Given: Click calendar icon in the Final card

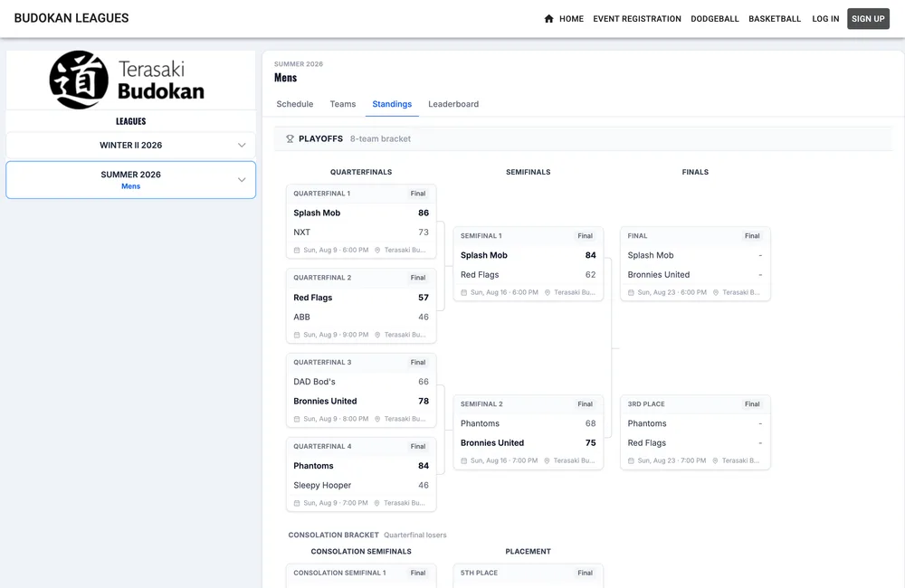Looking at the screenshot, I should click(631, 292).
